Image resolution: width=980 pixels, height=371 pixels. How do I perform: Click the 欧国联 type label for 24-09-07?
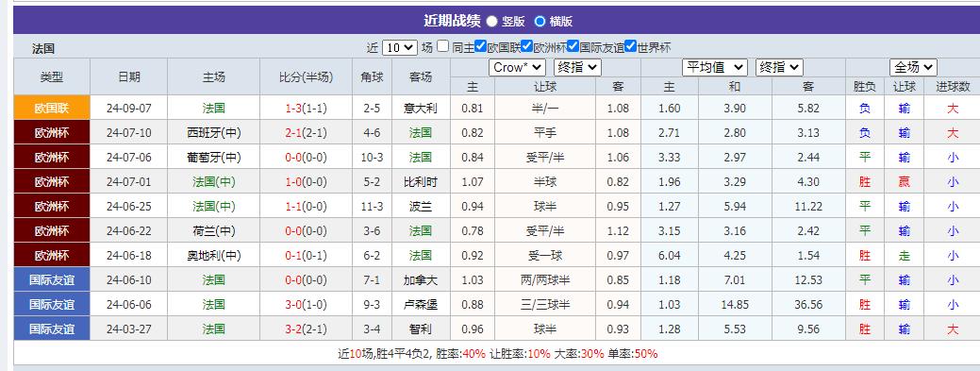point(52,109)
